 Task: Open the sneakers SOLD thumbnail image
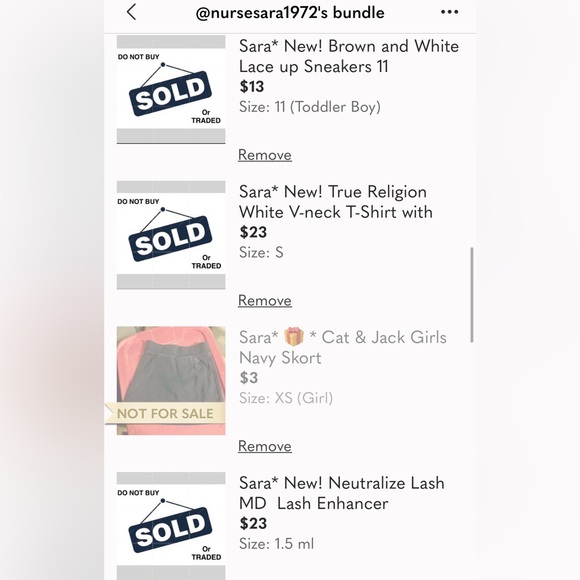pyautogui.click(x=171, y=90)
